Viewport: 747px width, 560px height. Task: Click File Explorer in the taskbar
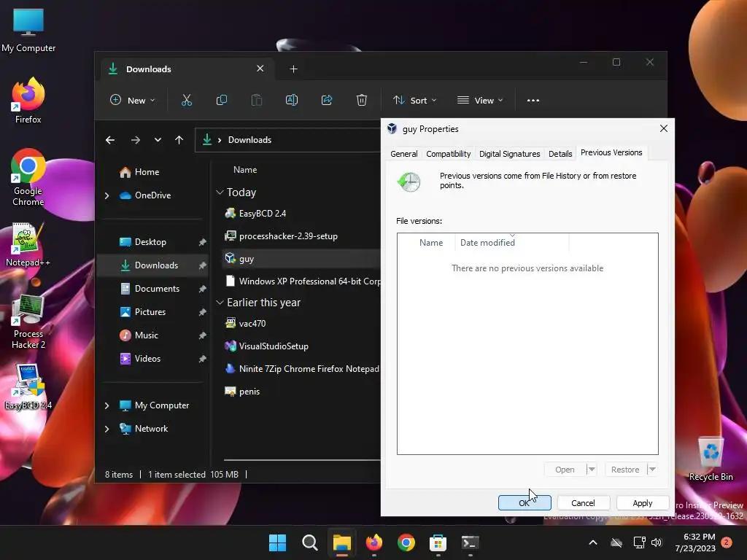pos(341,542)
